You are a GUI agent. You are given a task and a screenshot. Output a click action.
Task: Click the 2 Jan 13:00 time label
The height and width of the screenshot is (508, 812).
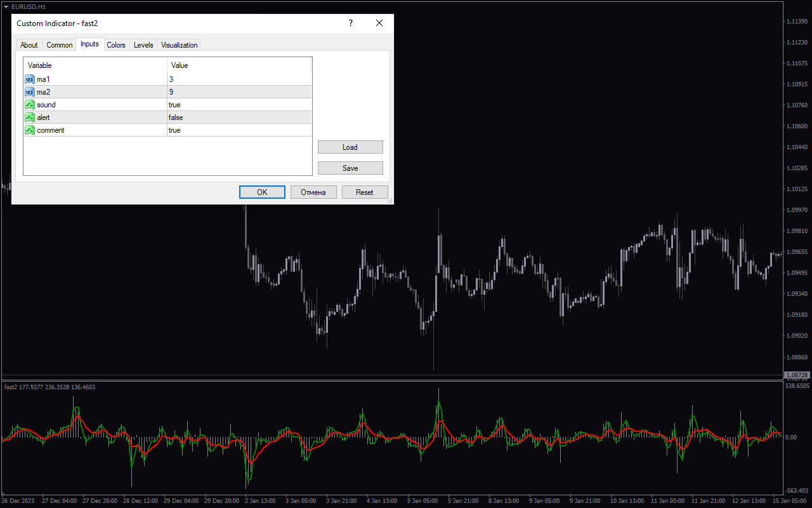260,500
